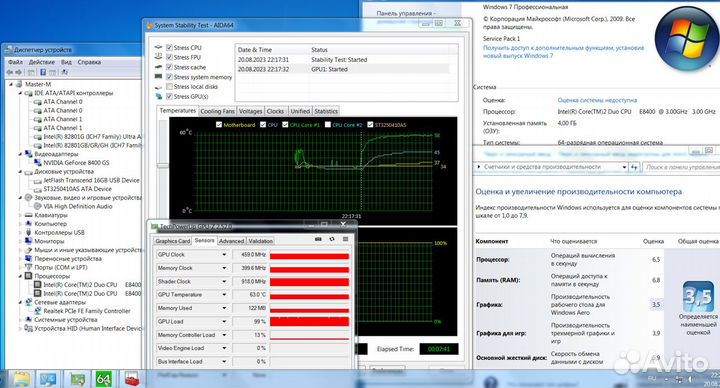Collapse IDE ATA/ATAPI controllers tree node
720x388 pixels.
click(x=20, y=93)
